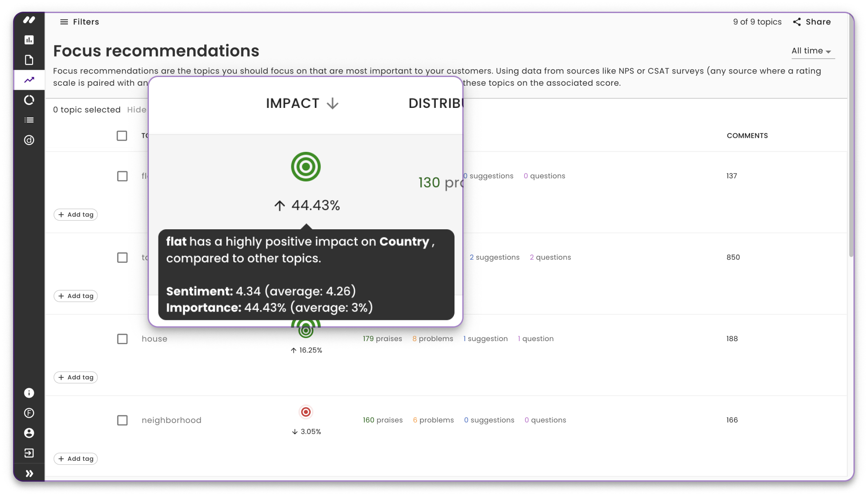The width and height of the screenshot is (868, 496).
Task: Check the first topic row checkbox with 137 comments
Action: [122, 176]
